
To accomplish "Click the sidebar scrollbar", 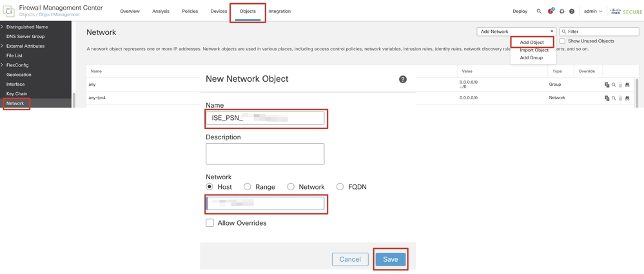I will click(74, 100).
